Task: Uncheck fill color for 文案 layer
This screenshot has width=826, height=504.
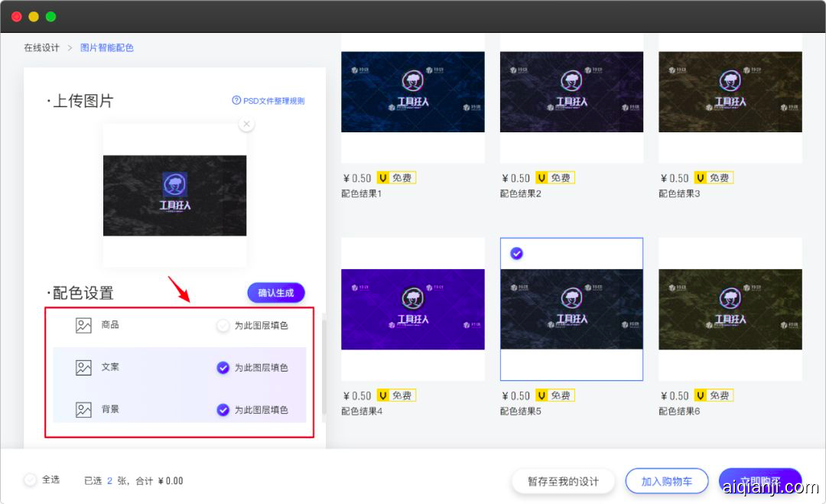Action: [223, 368]
